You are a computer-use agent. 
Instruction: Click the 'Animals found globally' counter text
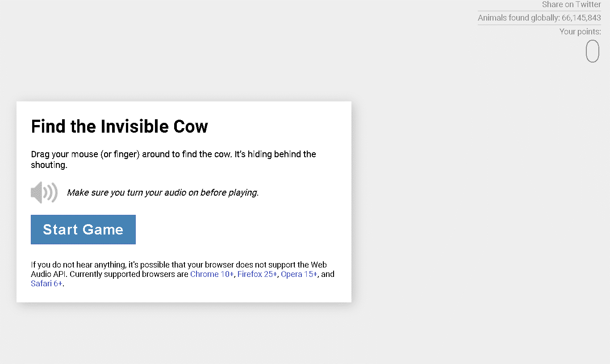coord(539,18)
